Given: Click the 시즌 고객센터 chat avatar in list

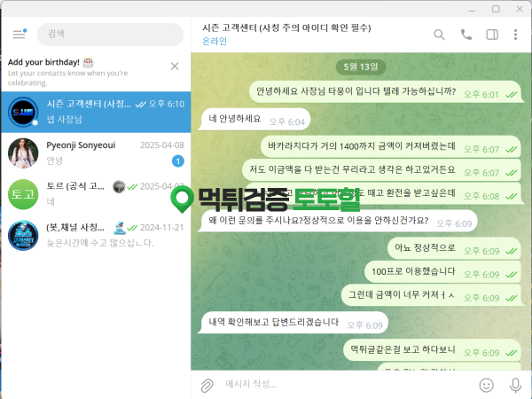Looking at the screenshot, I should coord(23,112).
